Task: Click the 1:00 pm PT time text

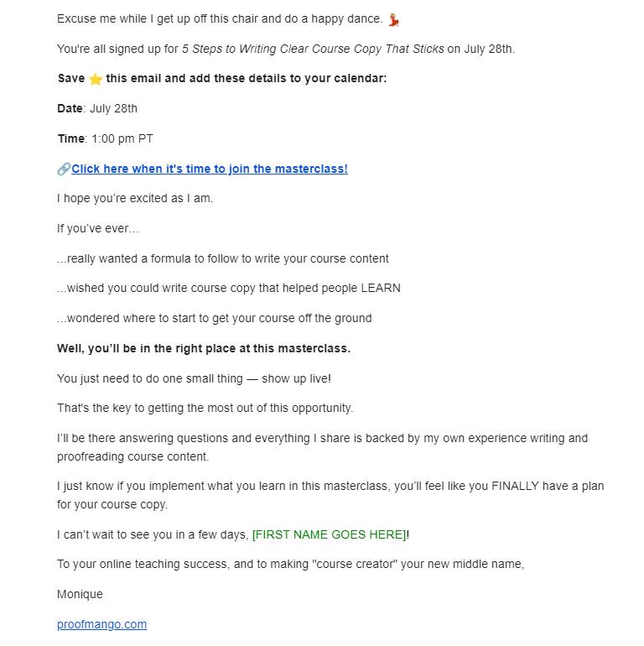Action: click(122, 138)
